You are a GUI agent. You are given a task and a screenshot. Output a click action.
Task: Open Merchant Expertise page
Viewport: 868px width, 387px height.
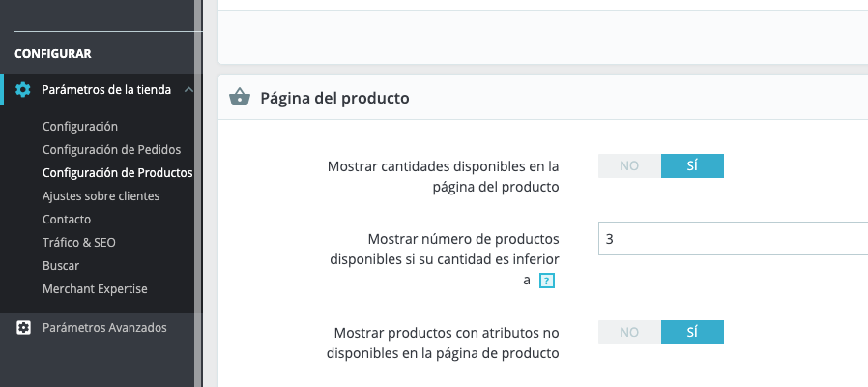coord(95,288)
